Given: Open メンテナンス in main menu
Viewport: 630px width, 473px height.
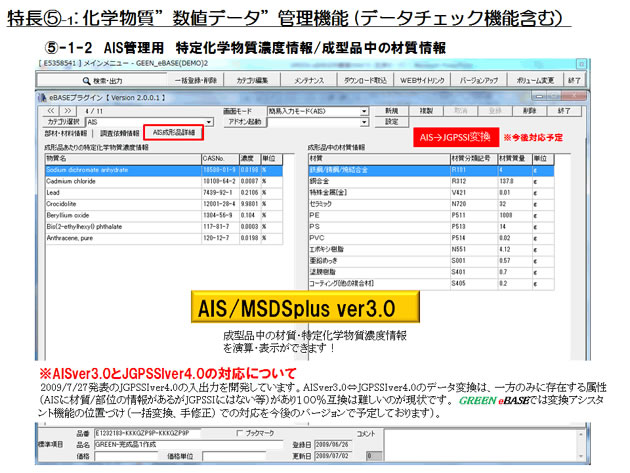Looking at the screenshot, I should [x=309, y=80].
